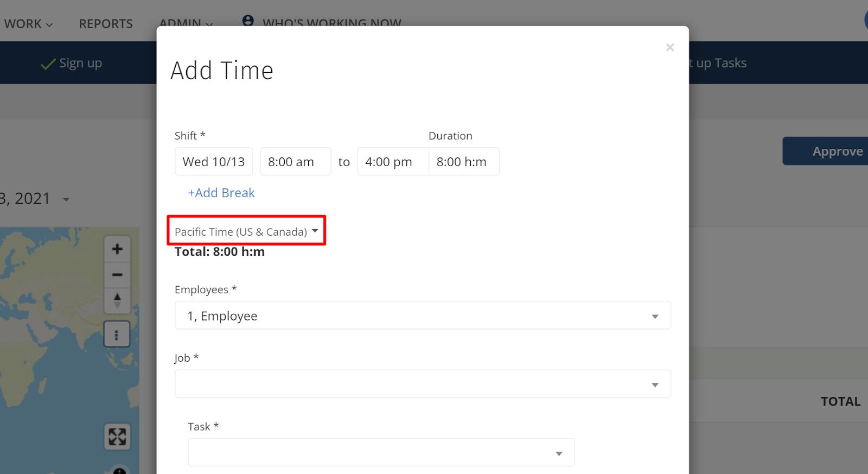Viewport: 868px width, 474px height.
Task: Click the shift date field Wed 10/13
Action: [214, 162]
